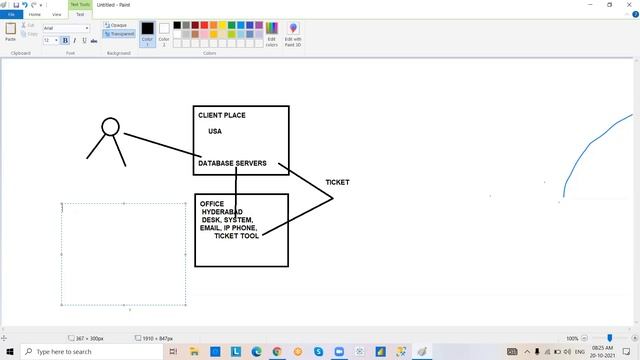Expand Customize Quick Access Toolbar arrow
Viewport: 640px width, 360px height.
[41, 5]
